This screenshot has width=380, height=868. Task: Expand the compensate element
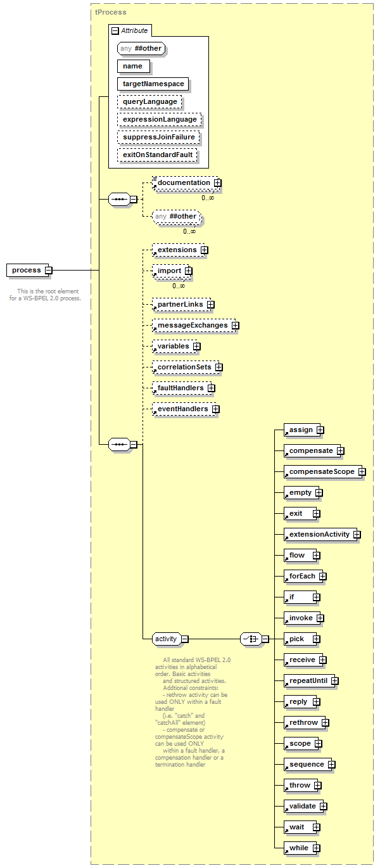pos(340,451)
